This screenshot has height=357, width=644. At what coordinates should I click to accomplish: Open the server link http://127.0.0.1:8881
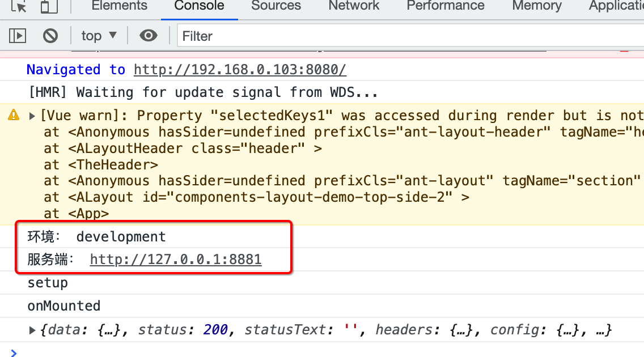click(176, 260)
